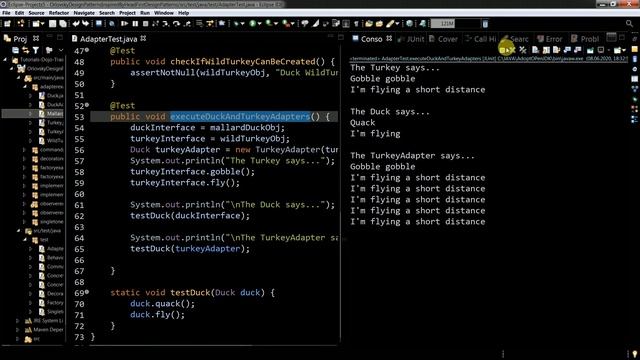Open the Debug configurations dropdown arrow
Screen dimensions: 640x360
[242, 24]
